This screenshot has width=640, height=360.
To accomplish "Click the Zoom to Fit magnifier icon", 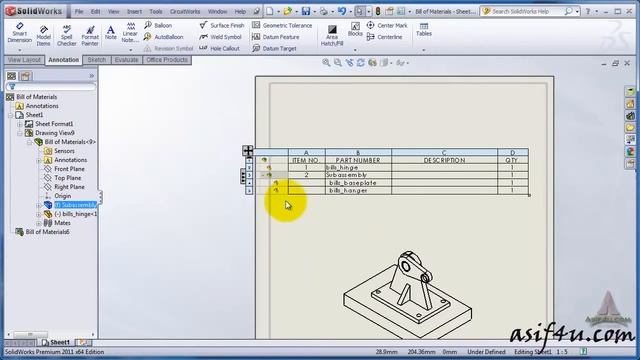I will click(326, 63).
